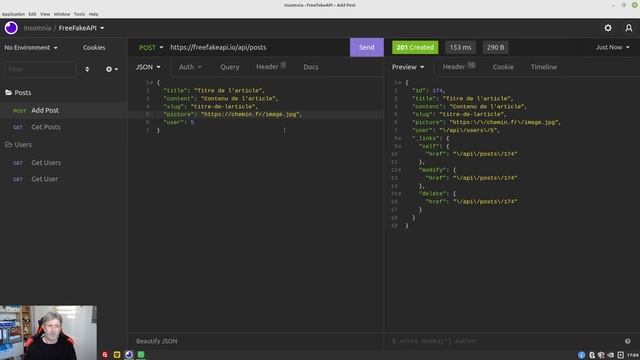This screenshot has width=640, height=360.
Task: Switch to the Query tab
Action: pos(230,67)
